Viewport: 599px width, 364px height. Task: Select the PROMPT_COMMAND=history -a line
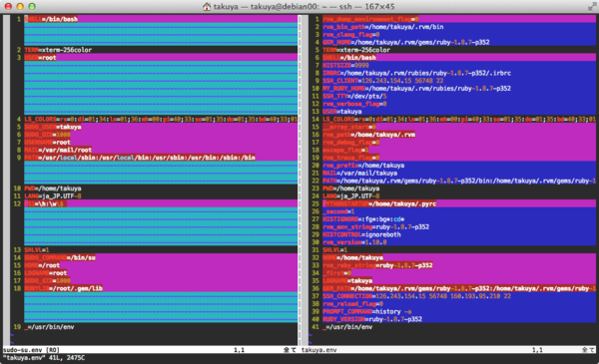point(367,312)
